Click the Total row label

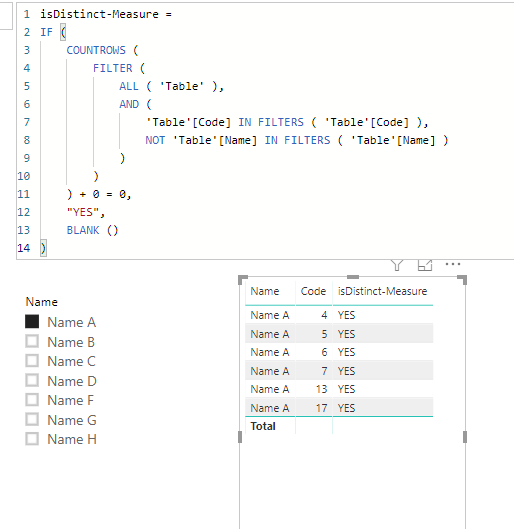point(263,426)
